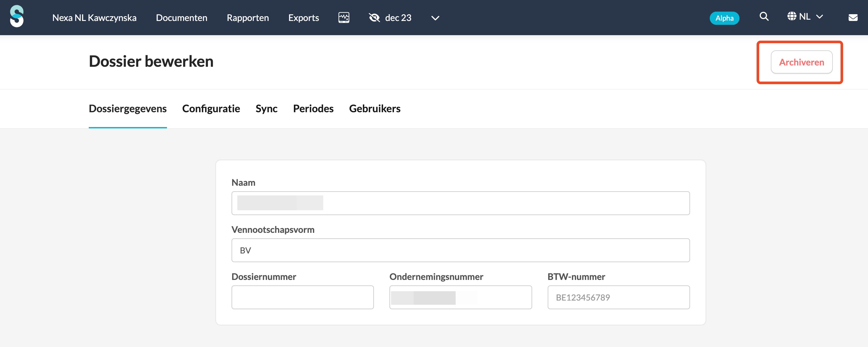Image resolution: width=868 pixels, height=347 pixels.
Task: Open the Exports menu
Action: pyautogui.click(x=303, y=17)
